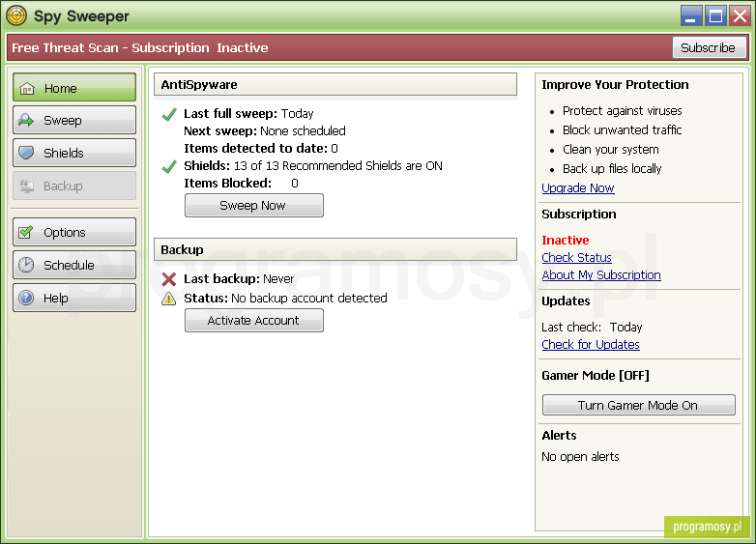The height and width of the screenshot is (544, 756).
Task: Maximize the Spy Sweeper window
Action: coord(715,15)
